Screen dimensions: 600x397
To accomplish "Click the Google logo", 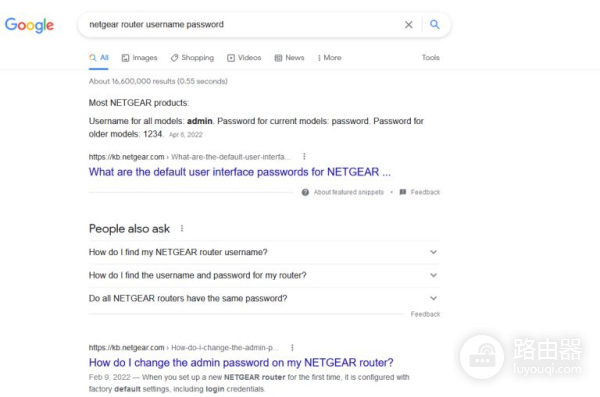I will click(29, 25).
